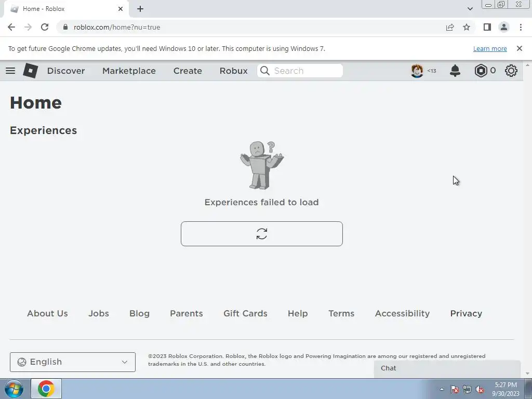The width and height of the screenshot is (532, 399).
Task: Open notifications bell icon
Action: coord(455,71)
